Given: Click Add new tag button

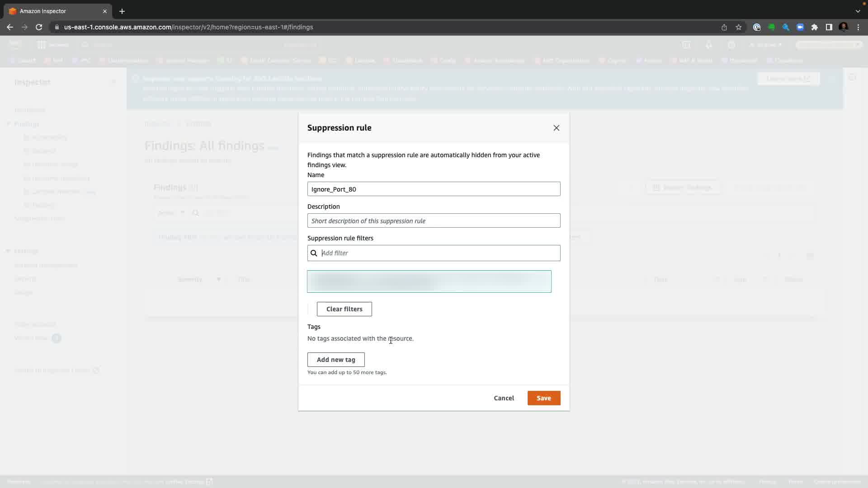Looking at the screenshot, I should pos(336,360).
